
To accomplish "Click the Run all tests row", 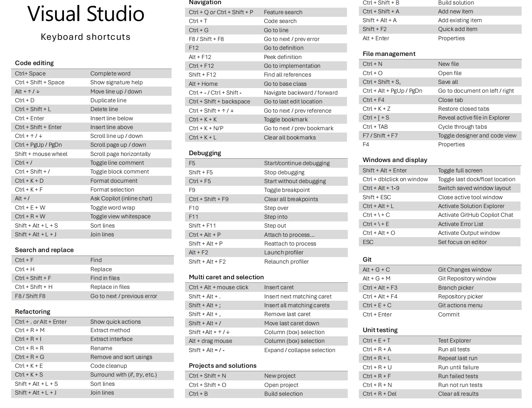I will tap(440, 349).
